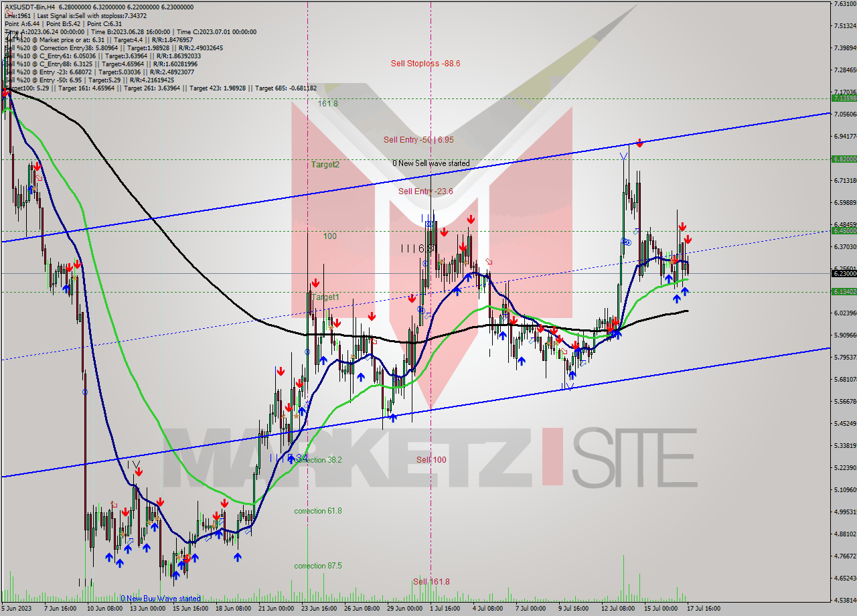Click the '15 Jun 16:00' date axis label
Viewport: 857px width, 616px height.
click(190, 609)
